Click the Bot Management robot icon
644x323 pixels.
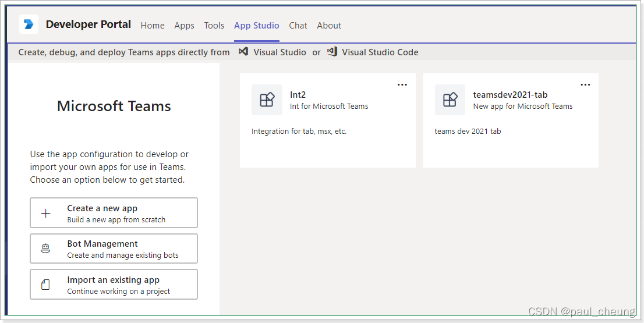tap(45, 249)
